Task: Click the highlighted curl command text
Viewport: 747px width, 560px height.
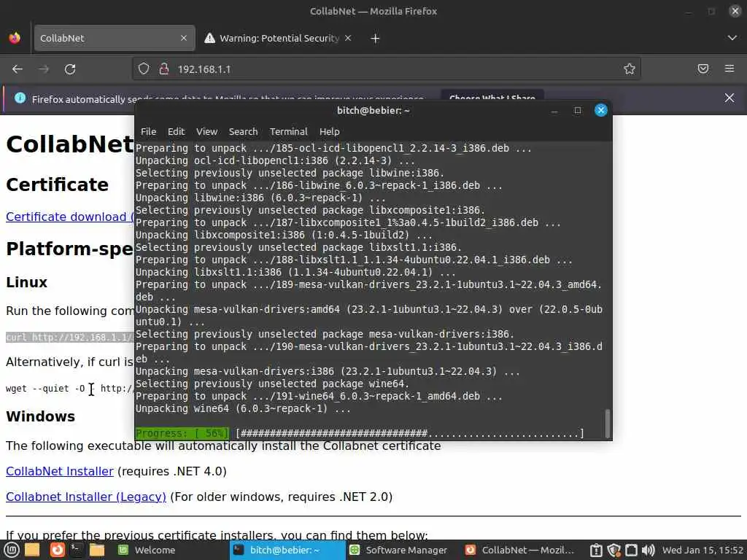Action: pyautogui.click(x=70, y=337)
